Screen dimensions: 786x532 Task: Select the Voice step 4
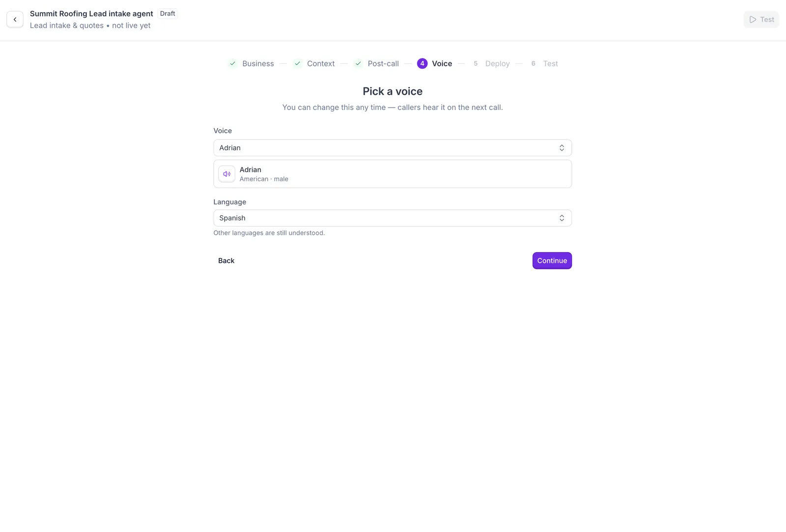[435, 63]
